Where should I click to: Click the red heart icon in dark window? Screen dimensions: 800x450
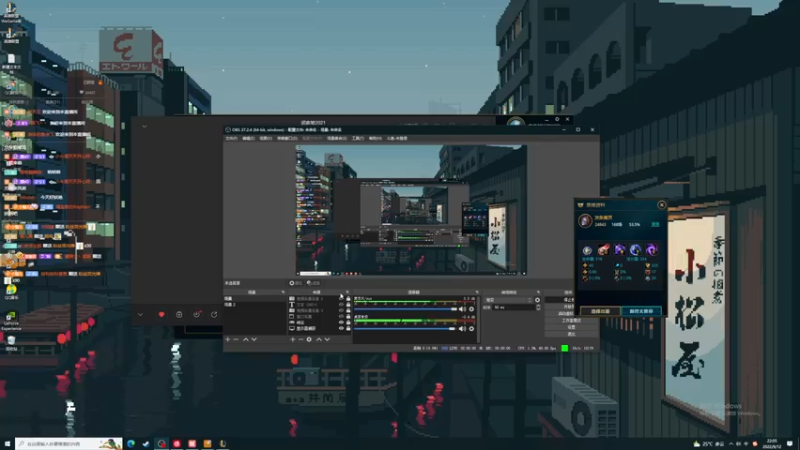click(161, 315)
